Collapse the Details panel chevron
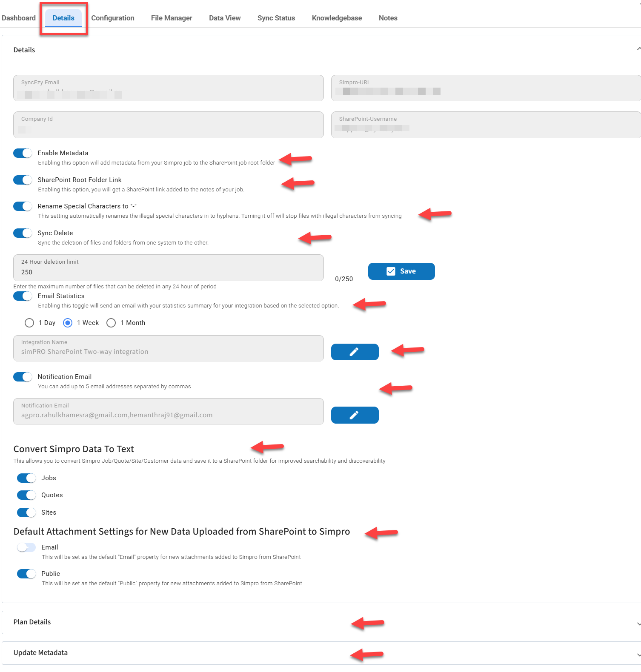641x672 pixels. (x=638, y=49)
